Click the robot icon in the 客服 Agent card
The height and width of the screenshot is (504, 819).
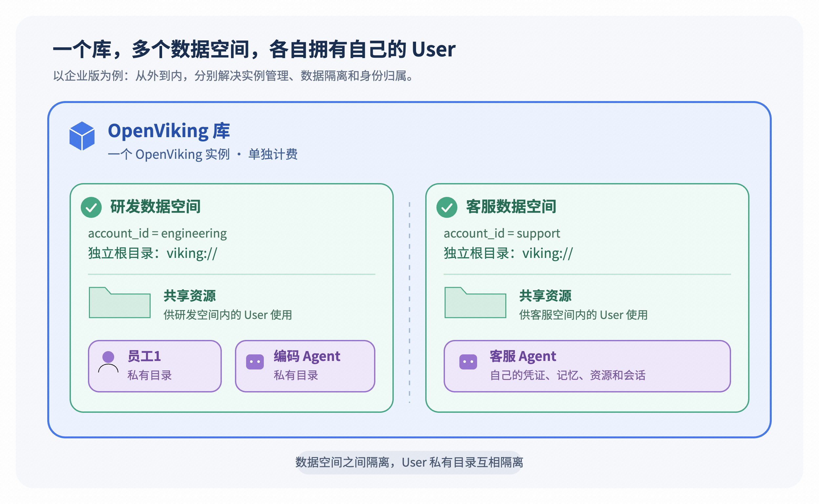coord(468,362)
